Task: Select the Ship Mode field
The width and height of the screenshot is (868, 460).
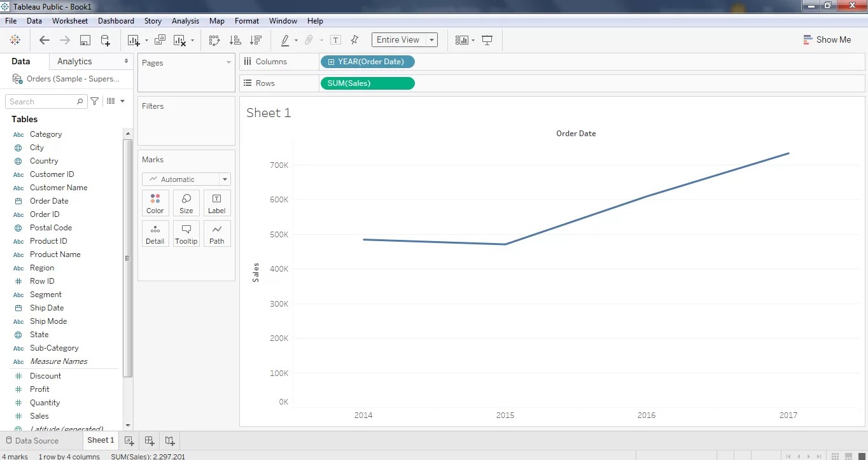Action: 48,321
